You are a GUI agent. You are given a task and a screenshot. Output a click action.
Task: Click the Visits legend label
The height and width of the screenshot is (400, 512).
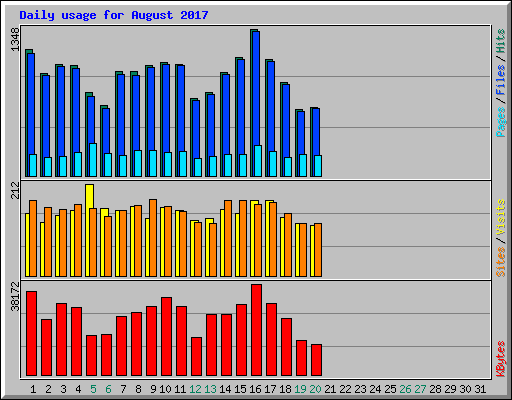click(501, 218)
